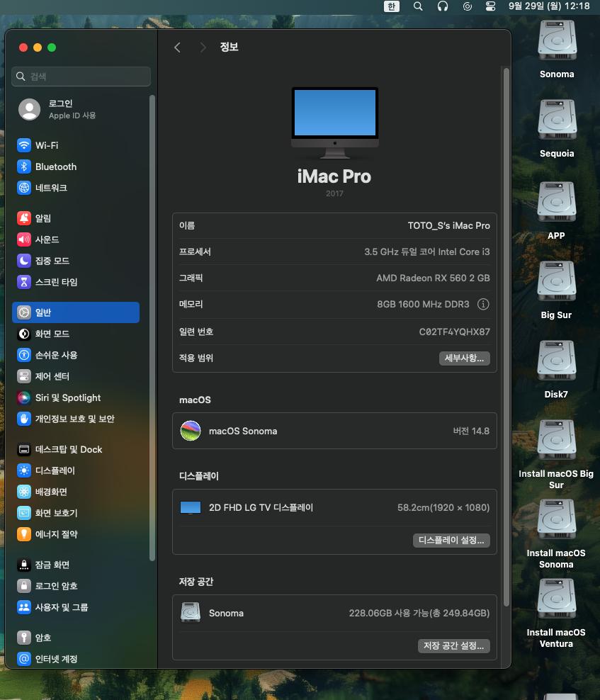This screenshot has width=600, height=700.
Task: Click 버전 14.8 version text
Action: (471, 431)
